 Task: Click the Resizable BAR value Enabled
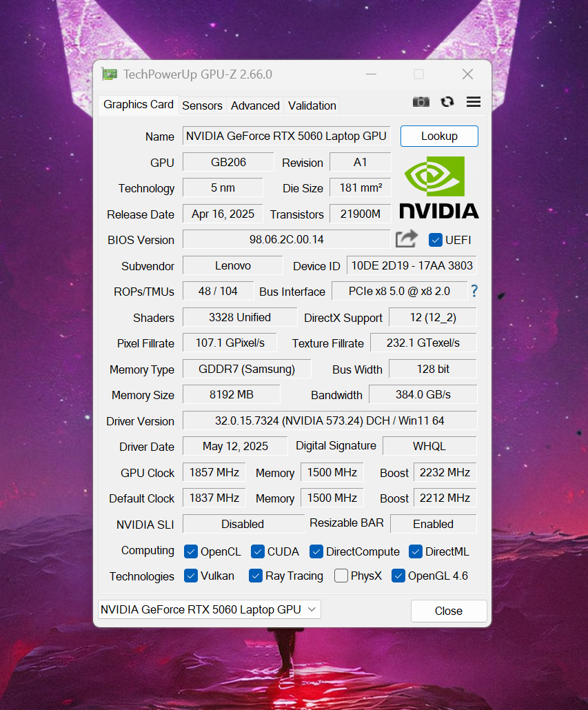click(433, 524)
